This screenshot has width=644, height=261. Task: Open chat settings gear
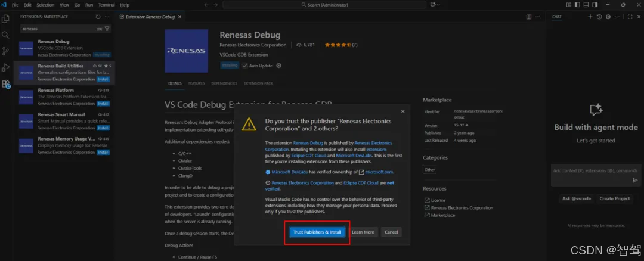pyautogui.click(x=608, y=17)
